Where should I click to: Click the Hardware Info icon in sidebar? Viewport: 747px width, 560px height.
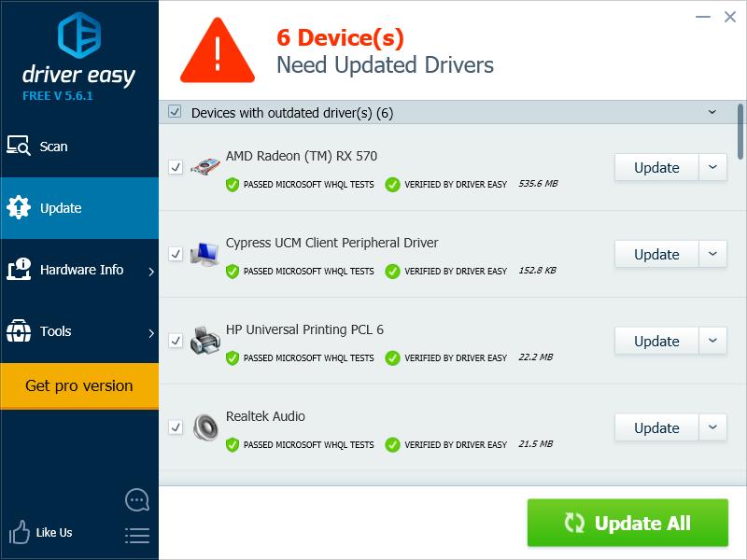click(x=19, y=269)
